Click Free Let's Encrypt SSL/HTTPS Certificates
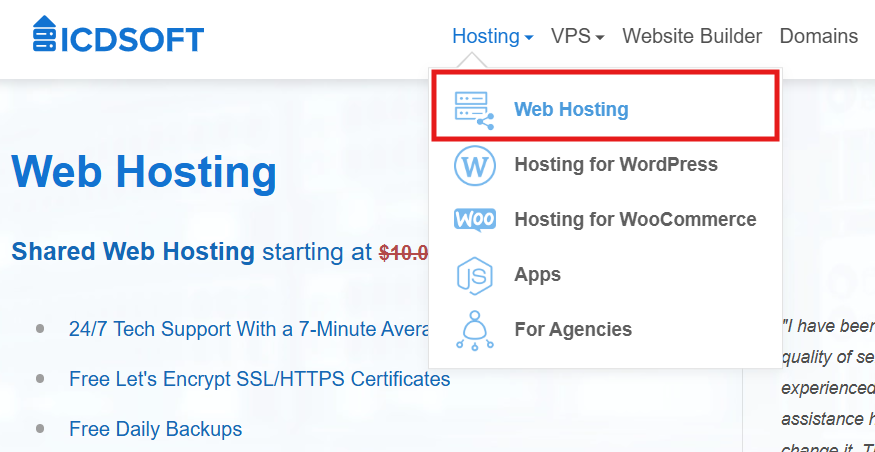 pyautogui.click(x=259, y=379)
